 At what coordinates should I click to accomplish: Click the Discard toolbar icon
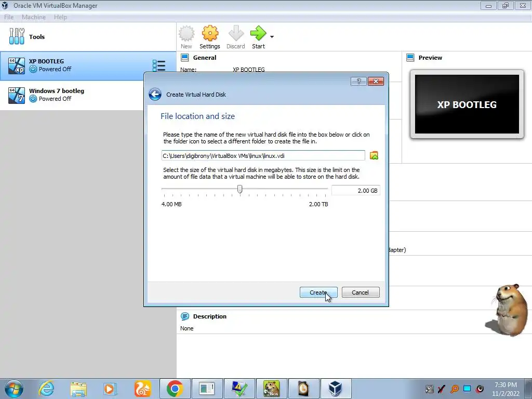point(236,37)
